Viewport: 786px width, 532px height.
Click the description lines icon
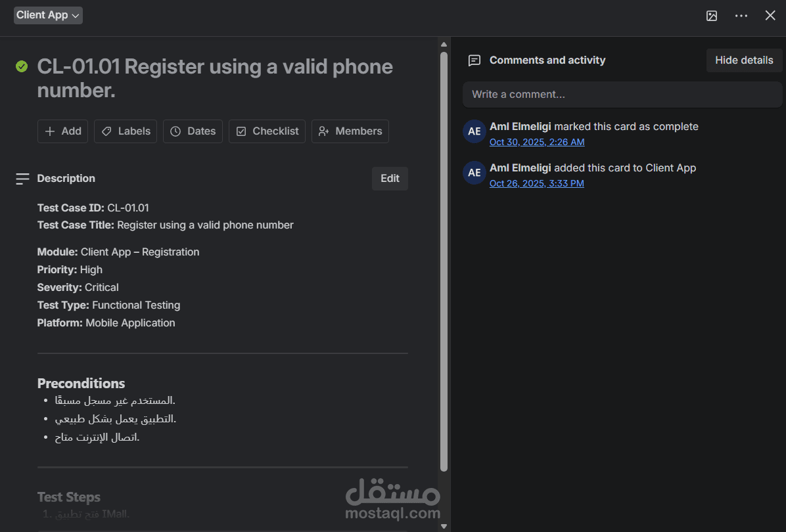(x=22, y=179)
